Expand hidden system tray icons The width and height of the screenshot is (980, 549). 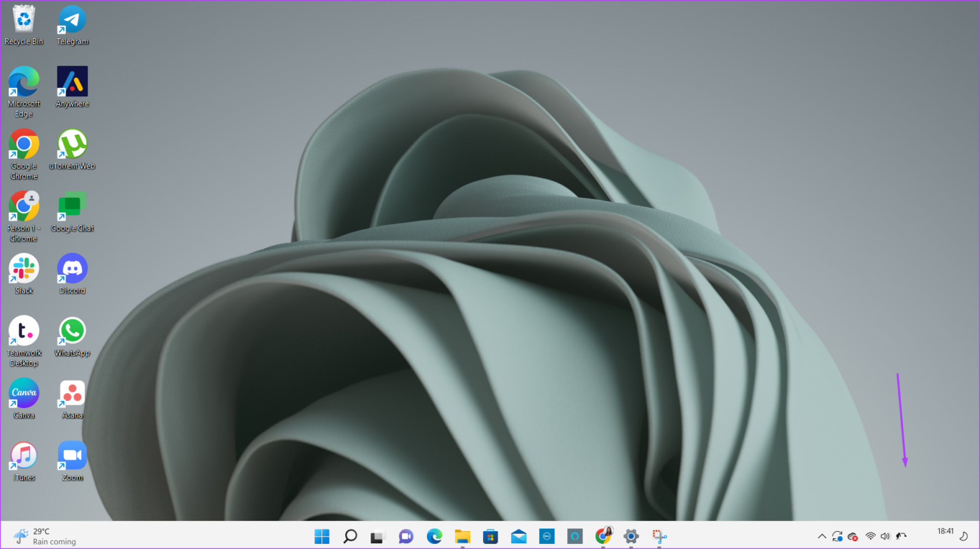[x=822, y=536]
